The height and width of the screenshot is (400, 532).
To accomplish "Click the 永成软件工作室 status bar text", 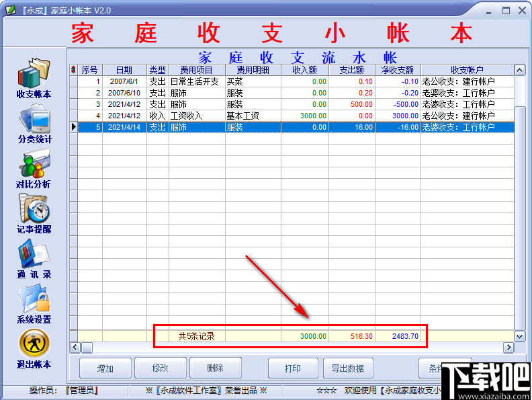I will coord(206,391).
